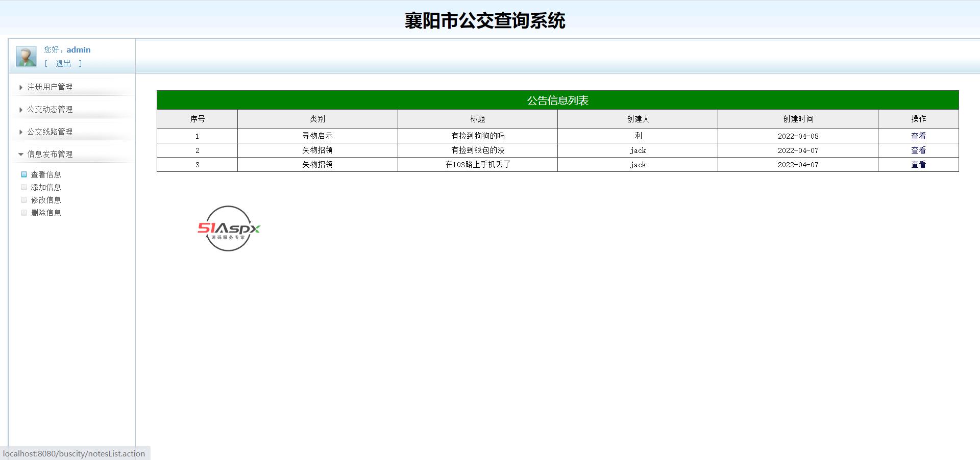The width and height of the screenshot is (980, 460).
Task: Click the admin user avatar image
Action: (26, 57)
